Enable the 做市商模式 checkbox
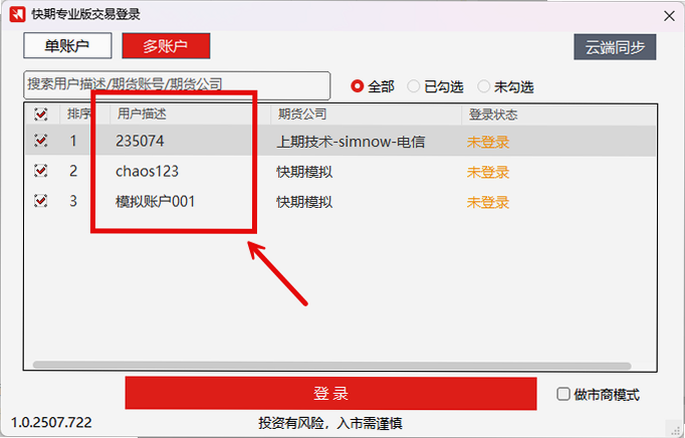 [x=563, y=394]
